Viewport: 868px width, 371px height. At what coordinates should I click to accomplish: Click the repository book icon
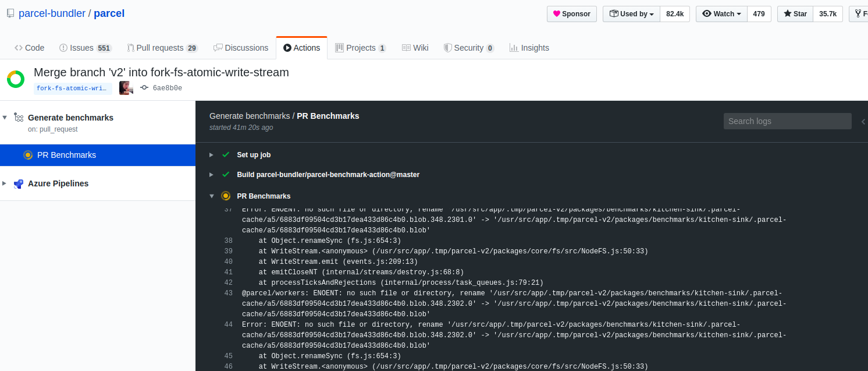[x=10, y=13]
